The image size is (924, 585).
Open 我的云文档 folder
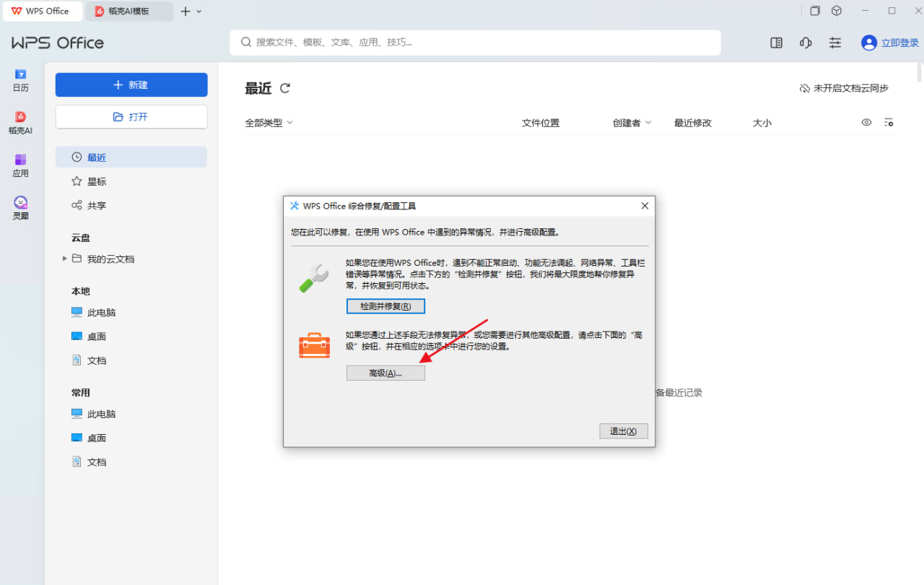click(x=110, y=259)
